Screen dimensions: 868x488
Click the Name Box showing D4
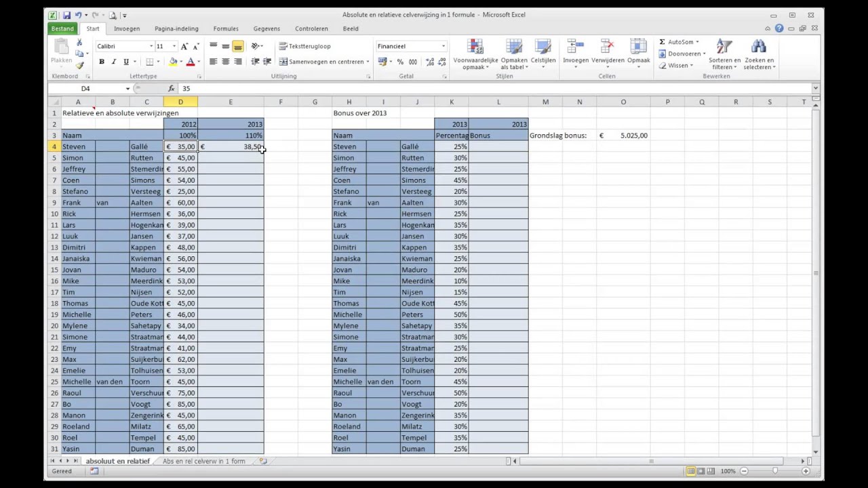[85, 89]
